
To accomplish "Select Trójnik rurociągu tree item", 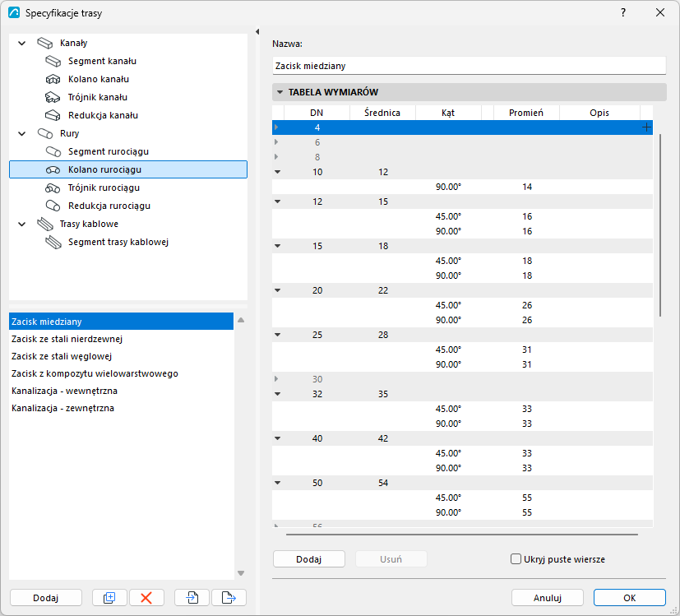I will (104, 188).
